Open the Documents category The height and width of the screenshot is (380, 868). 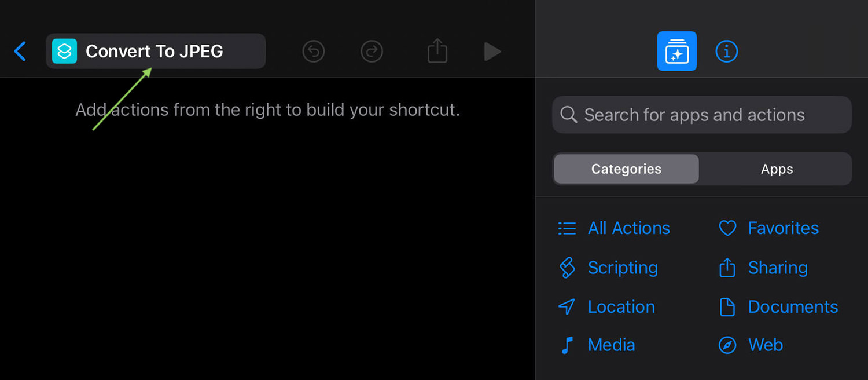coord(778,307)
